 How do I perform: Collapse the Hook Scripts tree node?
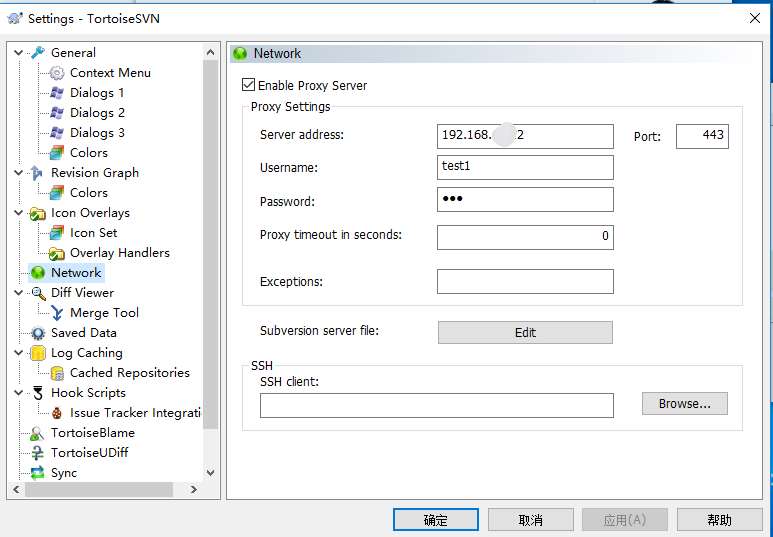click(19, 393)
